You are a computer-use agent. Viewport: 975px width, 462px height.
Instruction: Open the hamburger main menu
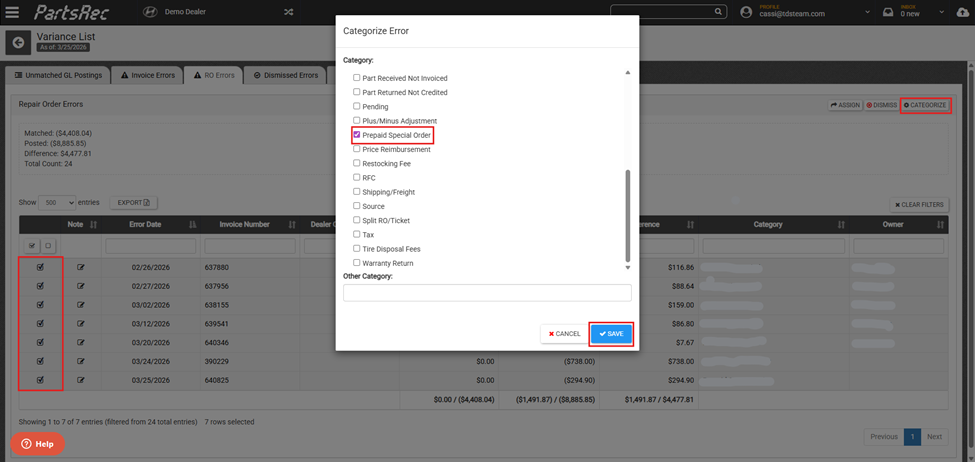click(11, 12)
